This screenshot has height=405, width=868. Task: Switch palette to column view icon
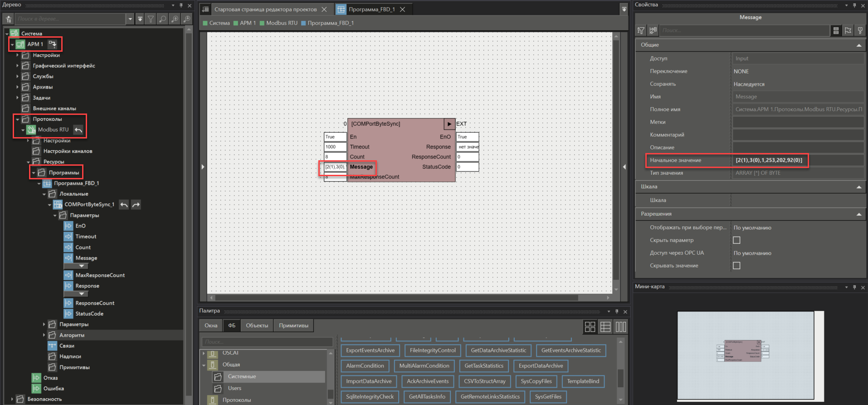pyautogui.click(x=621, y=327)
